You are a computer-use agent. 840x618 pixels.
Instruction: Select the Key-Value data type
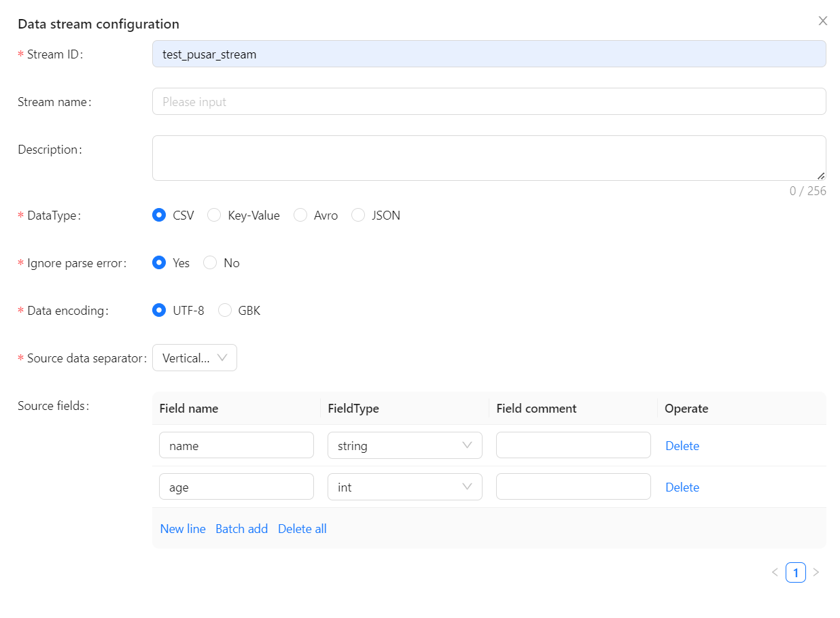214,216
